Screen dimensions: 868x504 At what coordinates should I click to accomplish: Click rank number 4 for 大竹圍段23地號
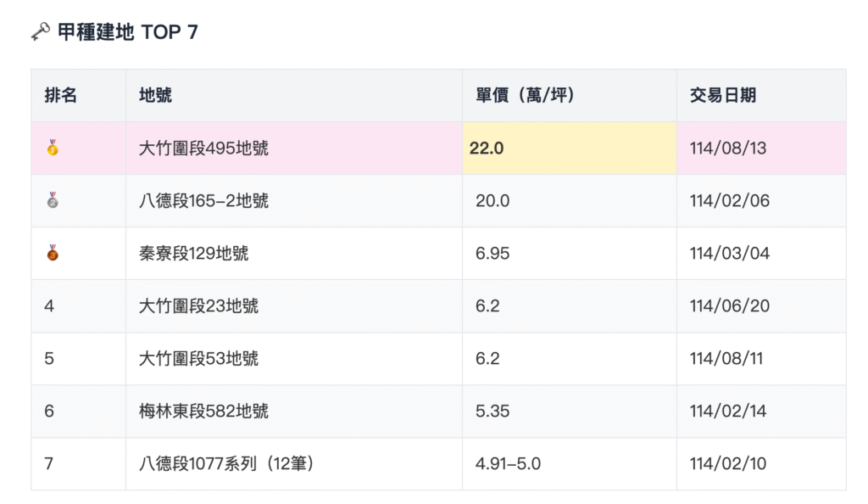[49, 305]
